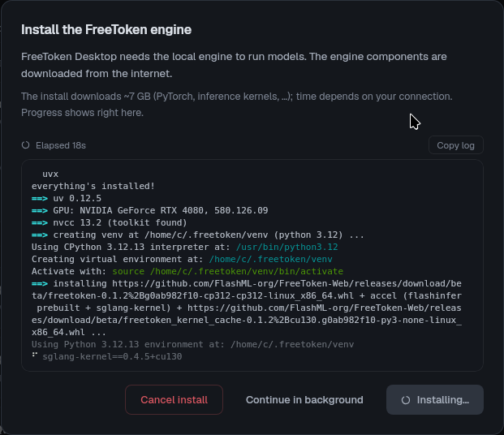Viewport: 504px width, 435px height.
Task: Click the GPU: NVIDIA GeForce RTX 4080 line
Action: point(161,210)
